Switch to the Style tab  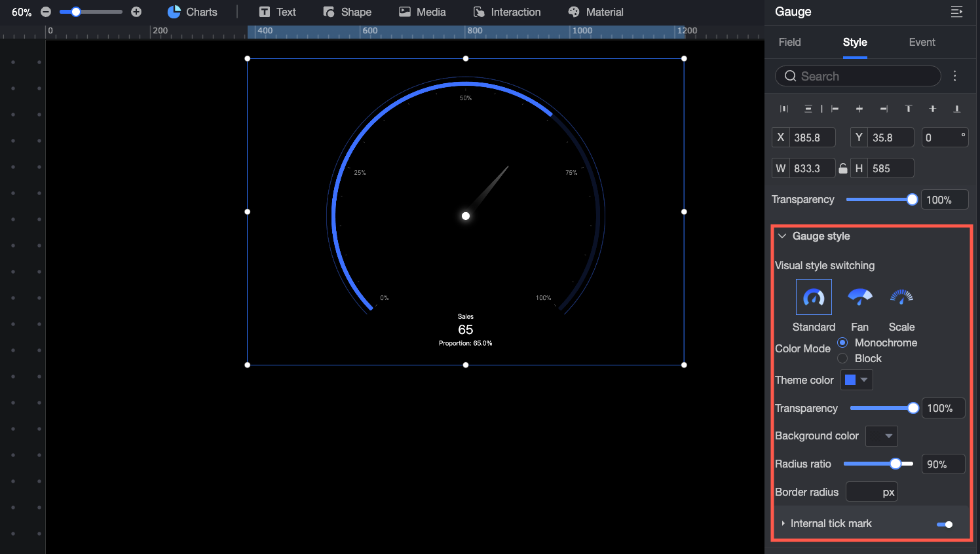tap(855, 42)
